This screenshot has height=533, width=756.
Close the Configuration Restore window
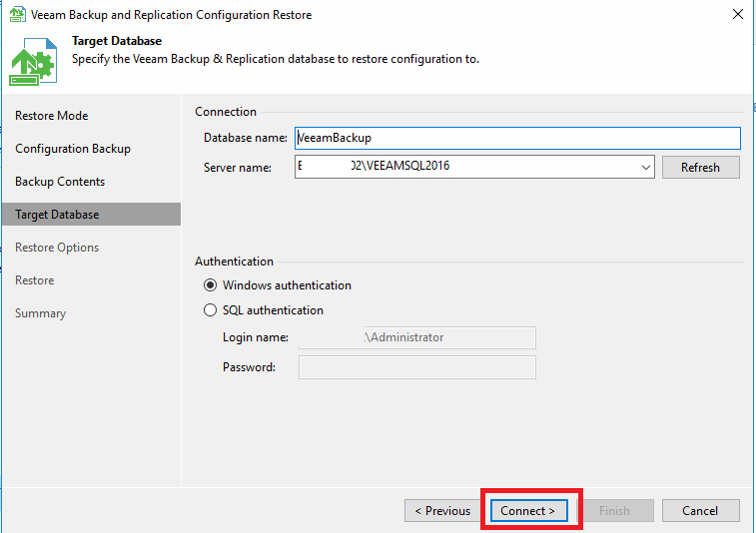click(x=738, y=14)
